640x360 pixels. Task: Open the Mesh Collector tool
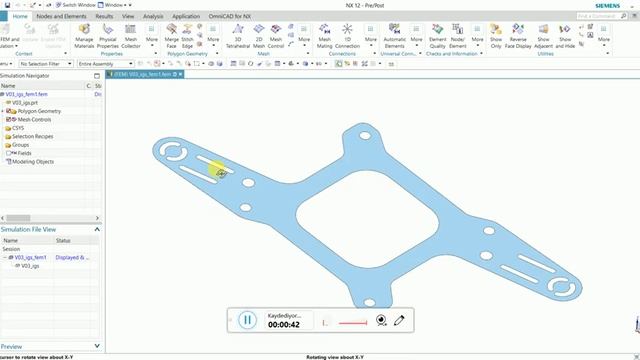tap(131, 36)
